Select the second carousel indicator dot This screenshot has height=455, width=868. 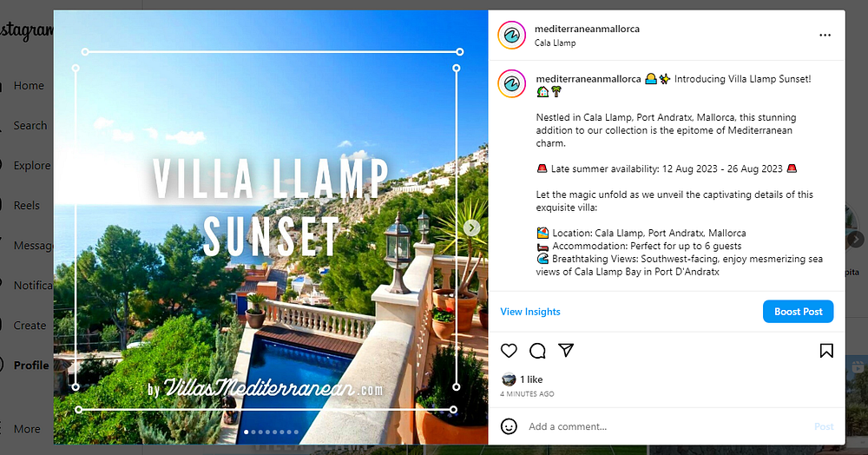tap(253, 432)
